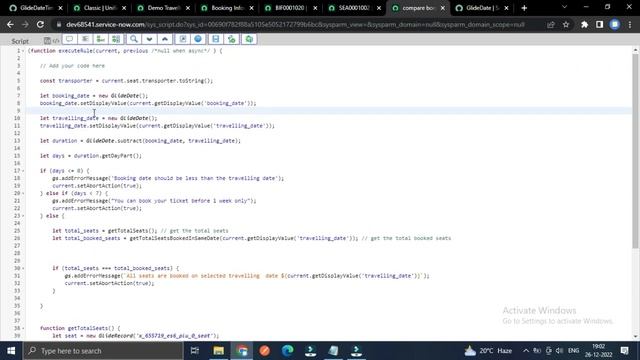Screen dimensions: 640x360
Task: Go back in browser history
Action: pos(10,24)
